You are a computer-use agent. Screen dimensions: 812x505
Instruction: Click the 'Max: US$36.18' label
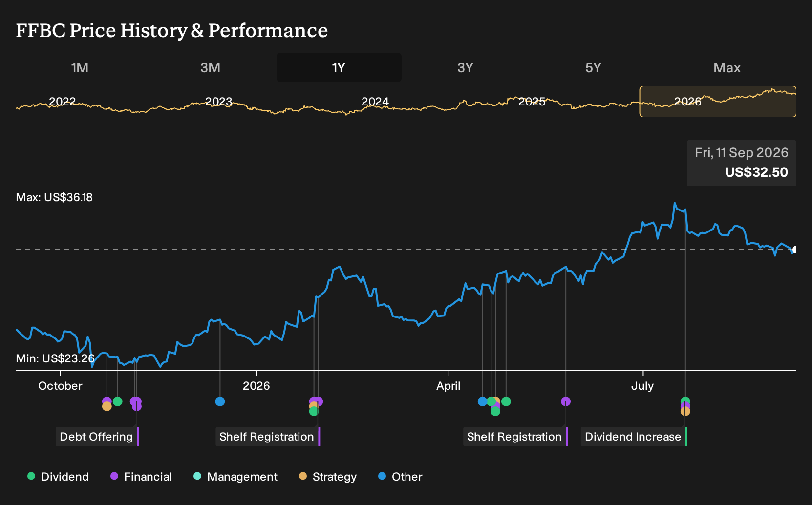[54, 197]
